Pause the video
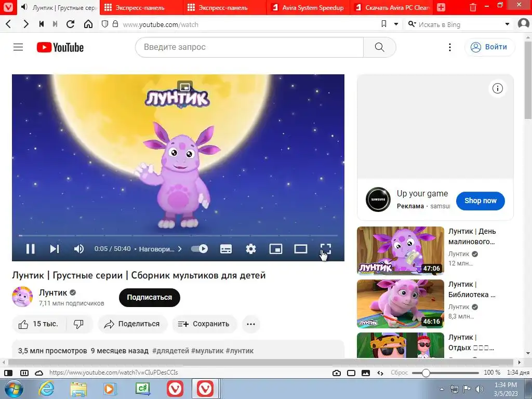The height and width of the screenshot is (399, 532). pyautogui.click(x=31, y=249)
